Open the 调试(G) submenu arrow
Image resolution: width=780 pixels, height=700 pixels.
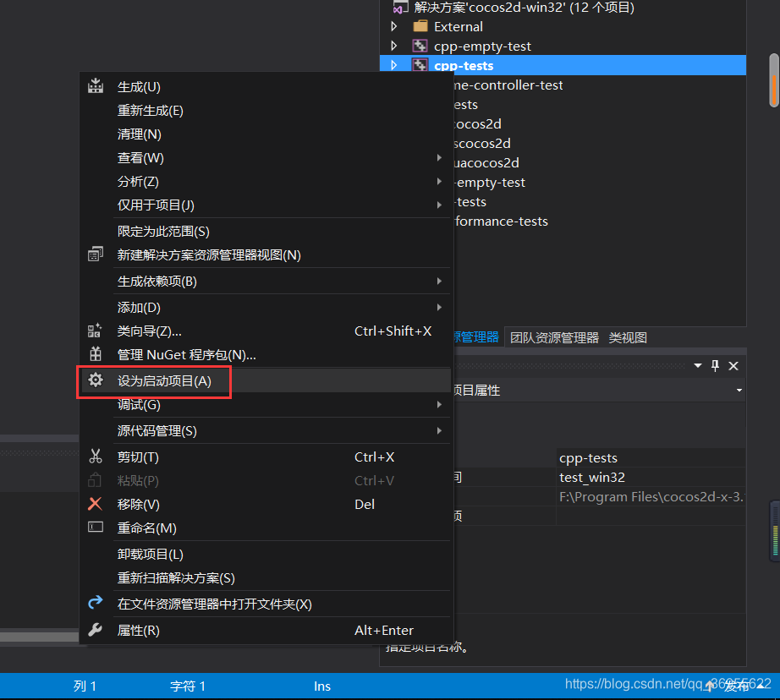click(x=439, y=404)
